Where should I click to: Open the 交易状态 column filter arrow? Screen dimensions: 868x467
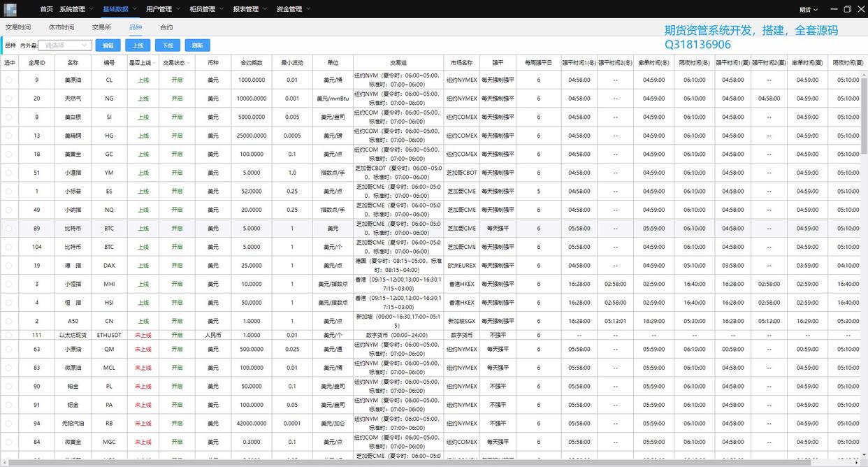pos(189,62)
